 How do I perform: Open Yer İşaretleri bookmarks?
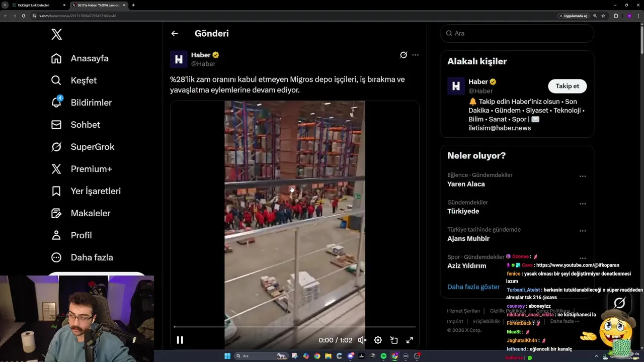[x=86, y=191]
